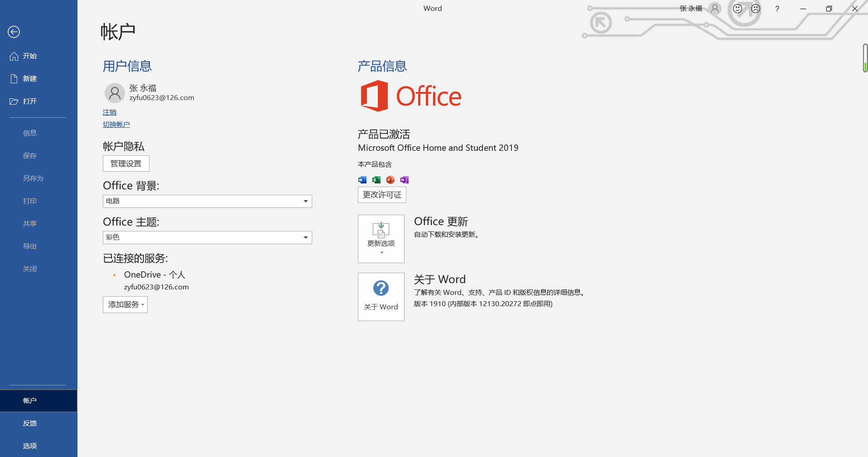868x457 pixels.
Task: Click the back arrow to return to document
Action: [14, 32]
